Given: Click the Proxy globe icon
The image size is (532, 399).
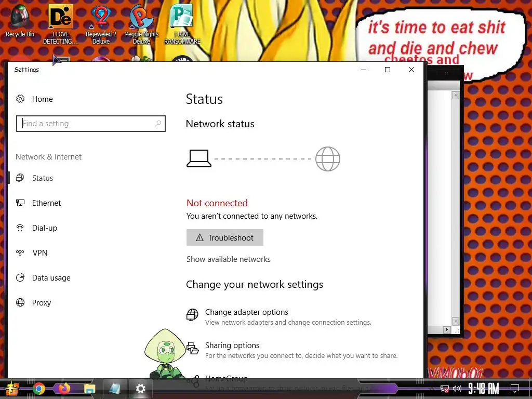Looking at the screenshot, I should 20,302.
